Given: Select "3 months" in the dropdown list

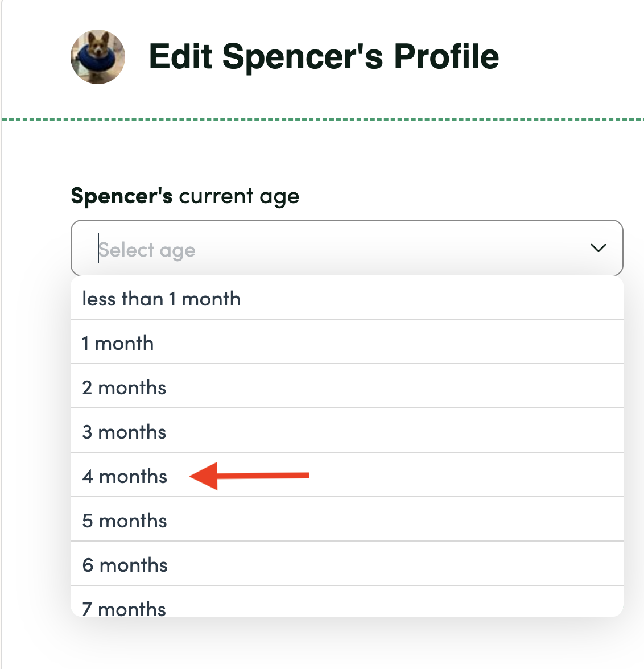Looking at the screenshot, I should click(x=124, y=432).
